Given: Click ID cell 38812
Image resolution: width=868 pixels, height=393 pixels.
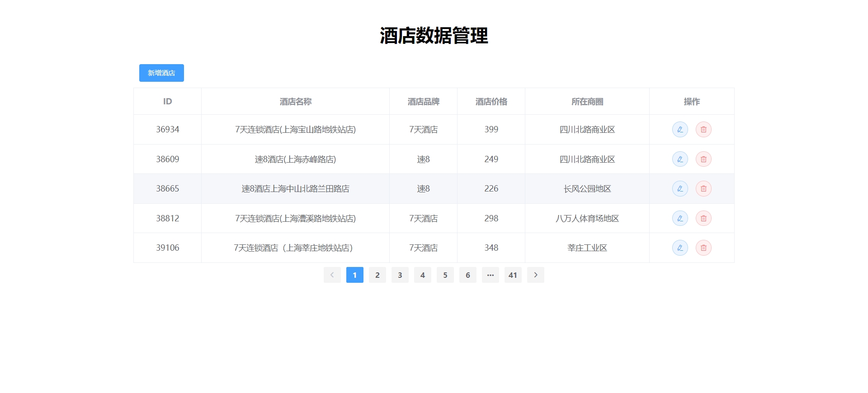Looking at the screenshot, I should tap(168, 218).
